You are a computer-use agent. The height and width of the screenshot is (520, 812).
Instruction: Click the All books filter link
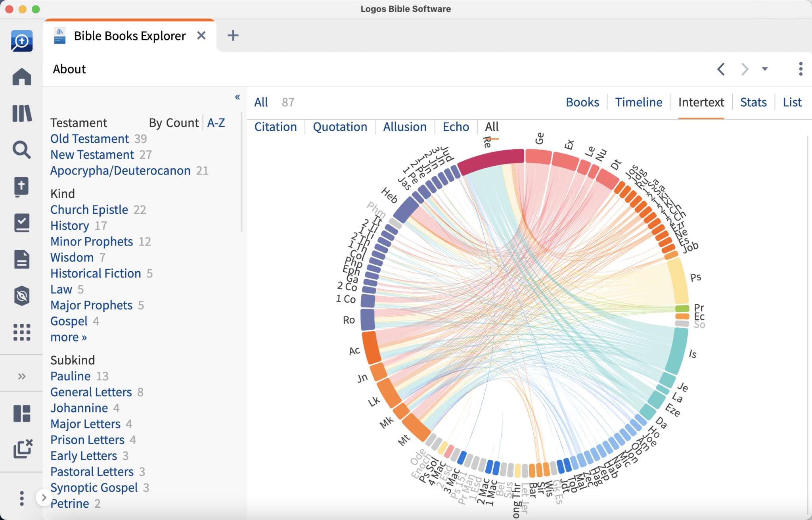(261, 102)
